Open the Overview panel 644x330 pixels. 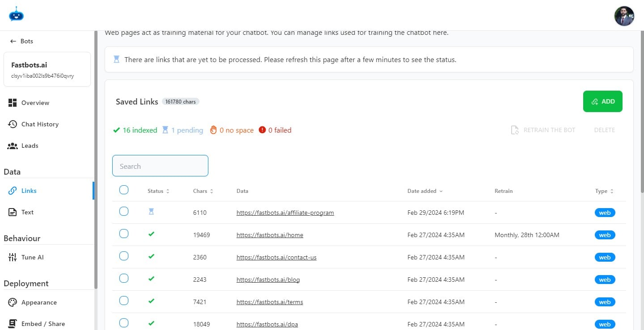coord(35,102)
